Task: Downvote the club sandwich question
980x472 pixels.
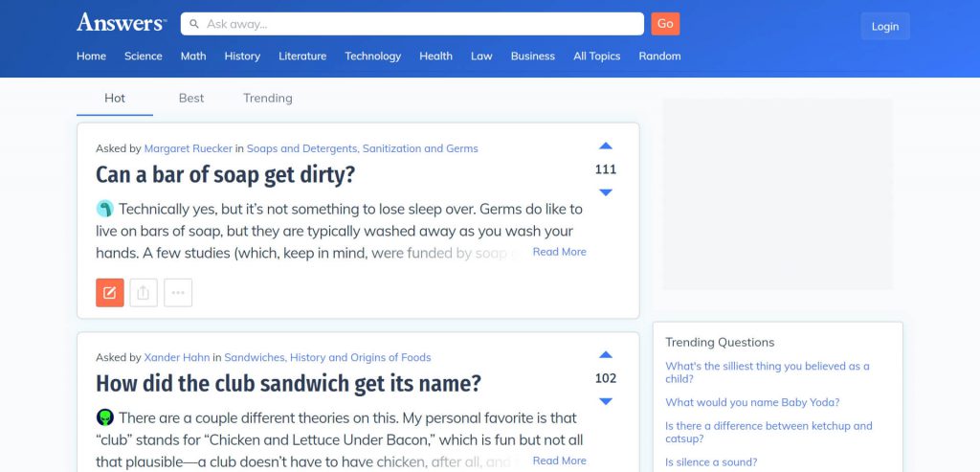Action: click(605, 401)
